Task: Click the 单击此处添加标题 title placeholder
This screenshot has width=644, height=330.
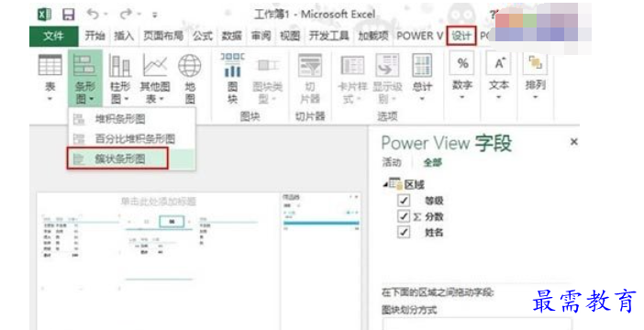Action: [x=159, y=202]
